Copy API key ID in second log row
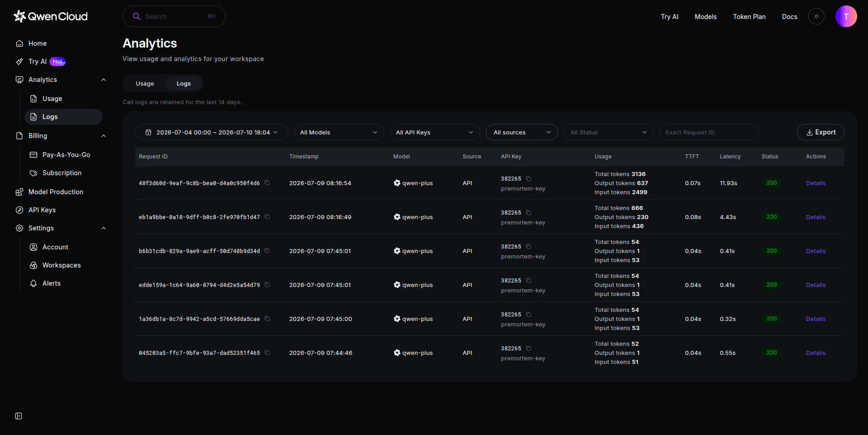 point(528,213)
